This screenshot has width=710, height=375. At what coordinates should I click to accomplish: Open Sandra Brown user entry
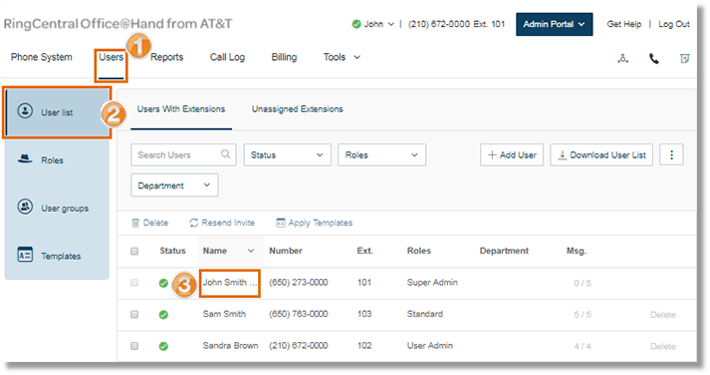(x=230, y=346)
